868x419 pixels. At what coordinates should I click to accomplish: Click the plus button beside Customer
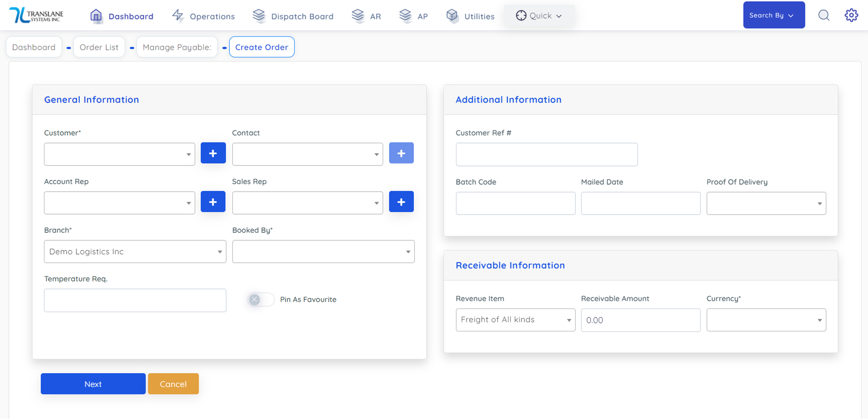click(x=213, y=153)
